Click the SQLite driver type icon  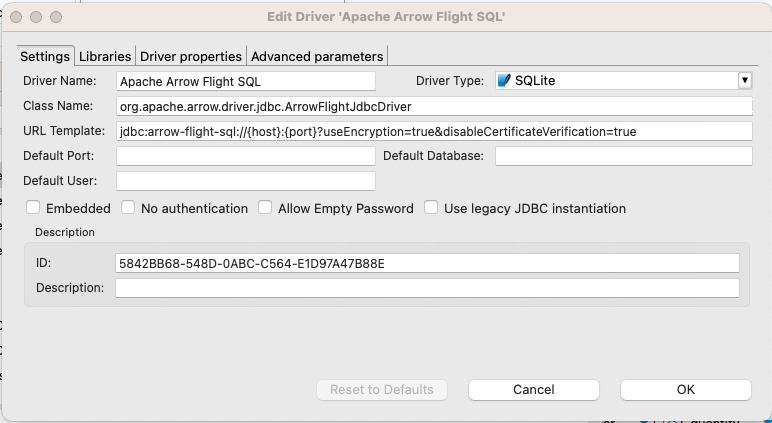505,80
